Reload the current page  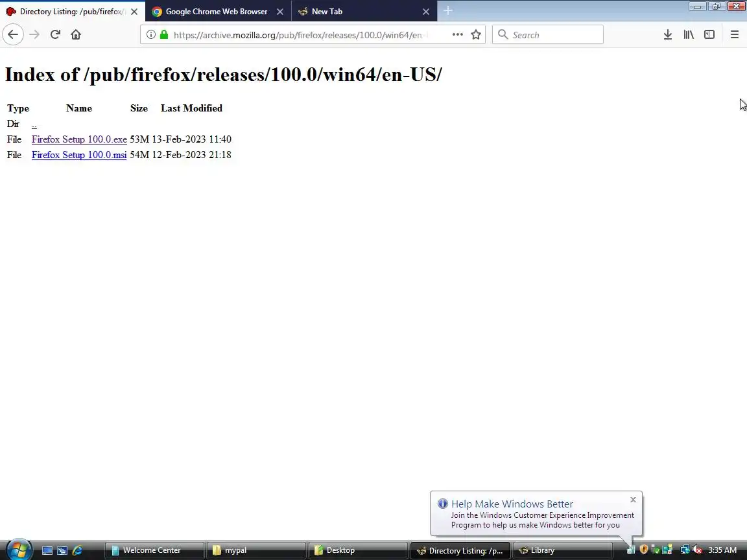[x=55, y=35]
